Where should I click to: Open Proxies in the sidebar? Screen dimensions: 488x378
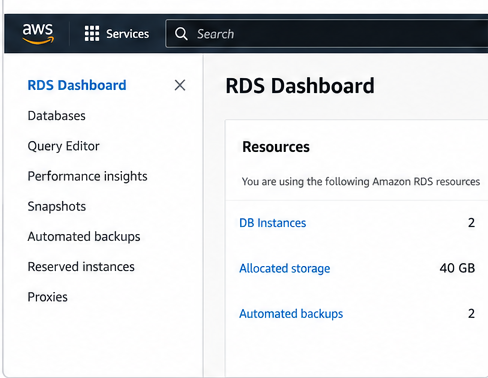tap(48, 297)
